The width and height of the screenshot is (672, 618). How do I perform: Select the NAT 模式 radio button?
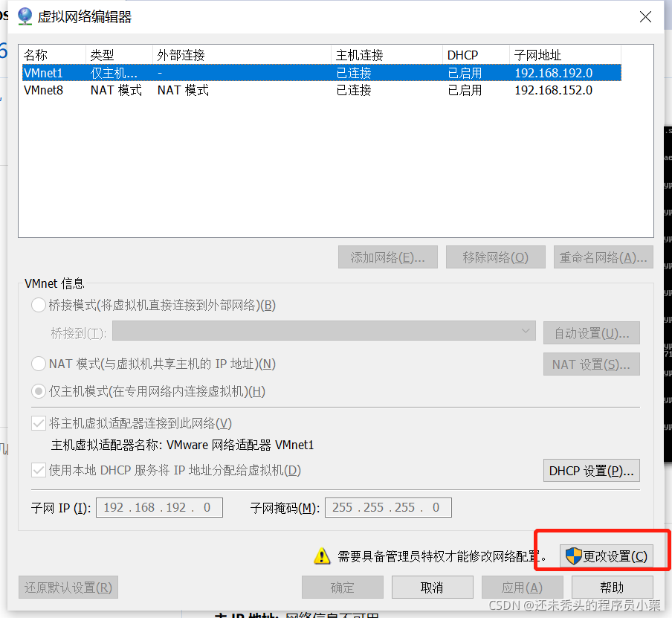tap(39, 364)
